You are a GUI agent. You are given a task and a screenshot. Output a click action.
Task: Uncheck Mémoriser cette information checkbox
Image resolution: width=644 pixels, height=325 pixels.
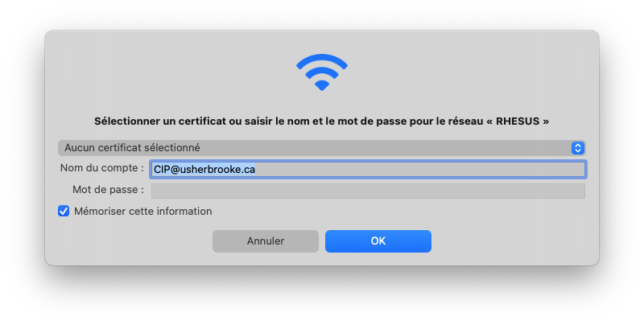pos(64,211)
